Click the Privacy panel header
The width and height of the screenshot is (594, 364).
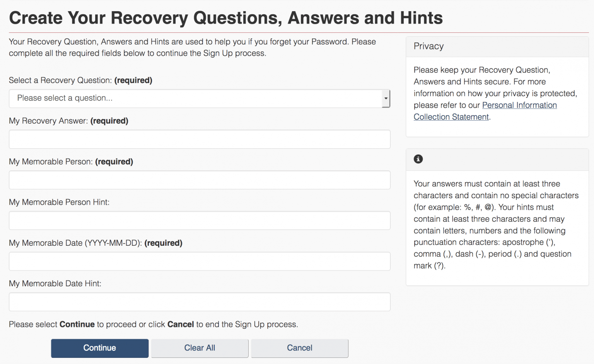coord(497,47)
